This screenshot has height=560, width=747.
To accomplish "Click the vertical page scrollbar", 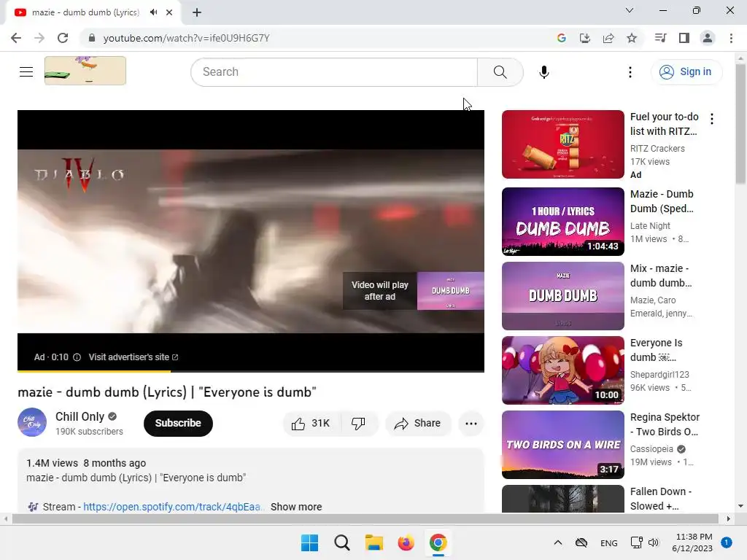I will [741, 124].
